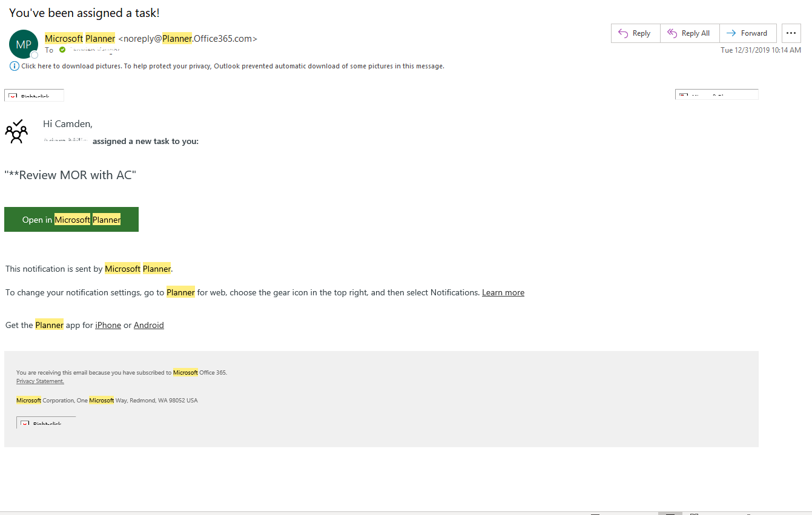Screen dimensions: 812x515
Task: Open the Privacy Statement link
Action: click(x=40, y=381)
